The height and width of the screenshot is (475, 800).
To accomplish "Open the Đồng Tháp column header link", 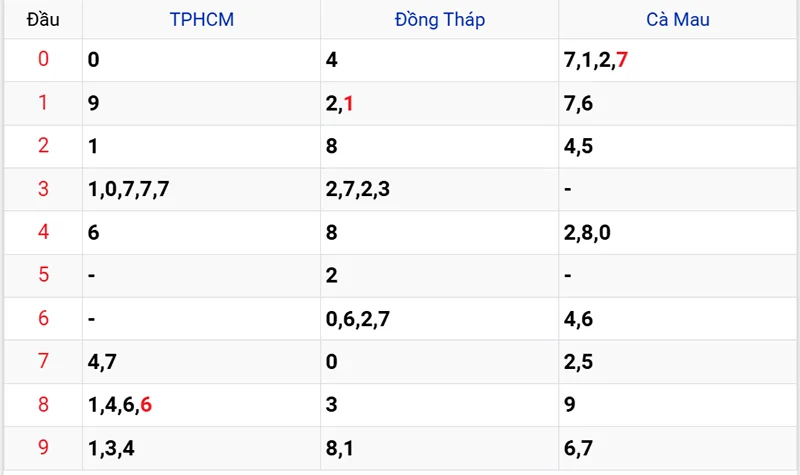I will pyautogui.click(x=439, y=19).
